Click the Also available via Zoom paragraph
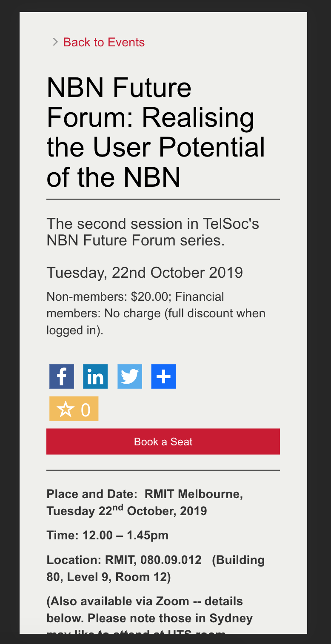The width and height of the screenshot is (331, 644). point(150,610)
